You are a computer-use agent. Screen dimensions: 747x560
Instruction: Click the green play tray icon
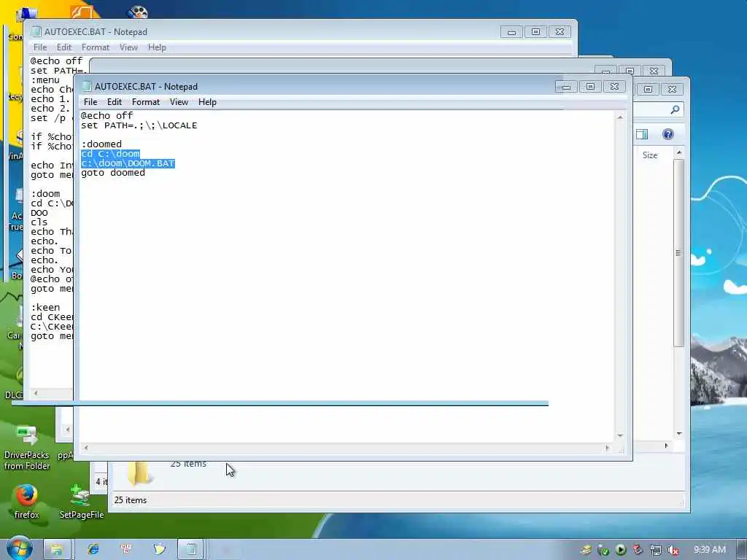pyautogui.click(x=620, y=550)
